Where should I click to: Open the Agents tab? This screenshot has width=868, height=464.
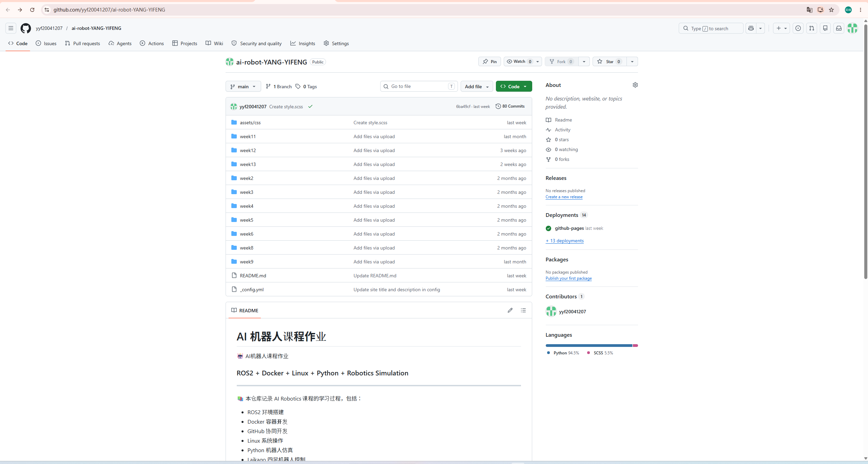click(120, 43)
